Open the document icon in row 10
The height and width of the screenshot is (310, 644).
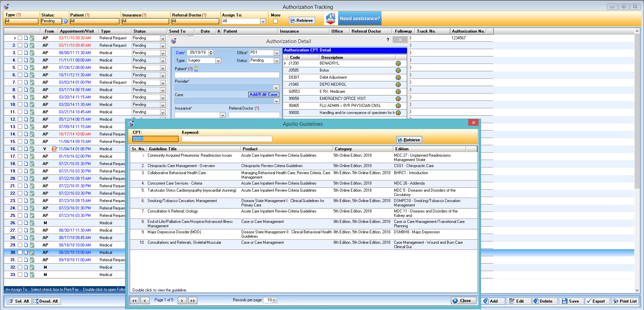(26, 105)
